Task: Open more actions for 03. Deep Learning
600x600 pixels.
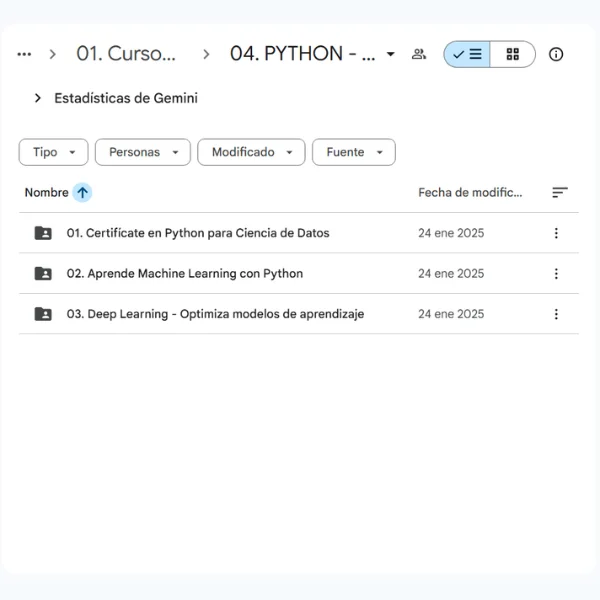Action: click(x=556, y=314)
